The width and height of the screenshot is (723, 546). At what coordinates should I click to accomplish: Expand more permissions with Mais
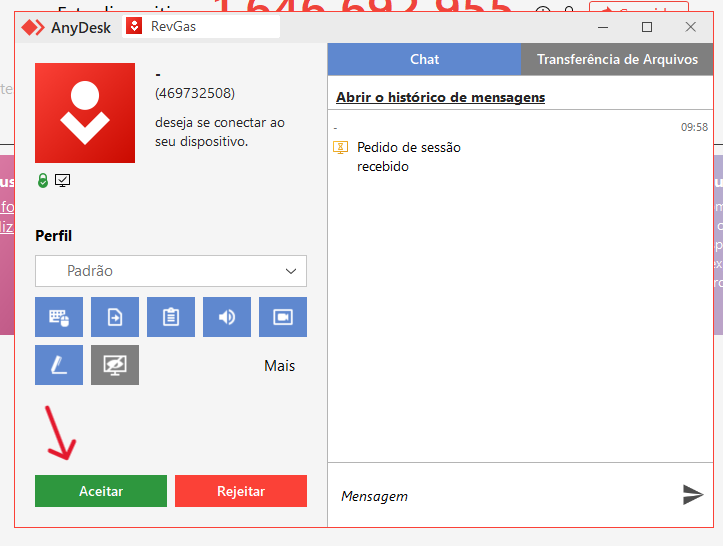pyautogui.click(x=279, y=366)
